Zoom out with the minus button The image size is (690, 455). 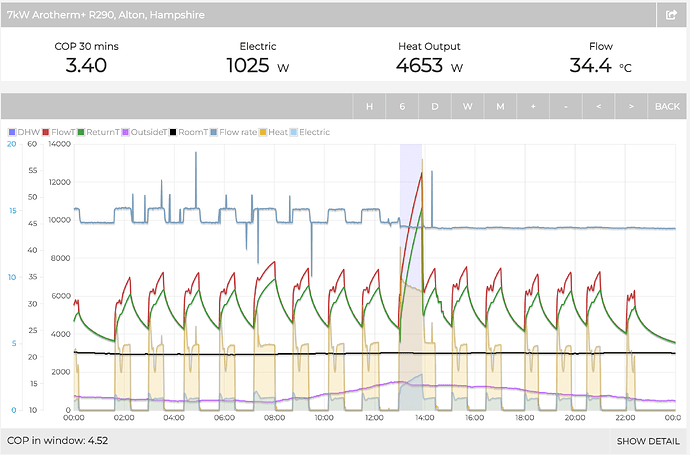[x=565, y=106]
